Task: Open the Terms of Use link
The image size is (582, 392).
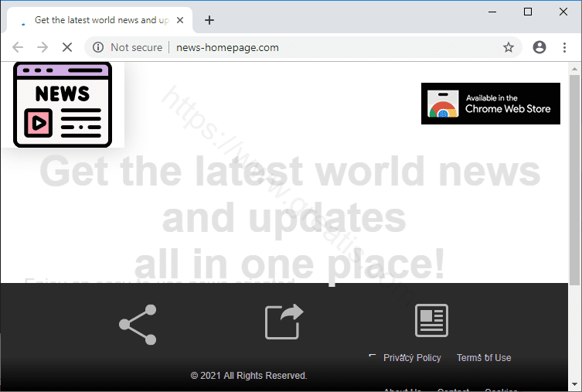Action: [484, 358]
